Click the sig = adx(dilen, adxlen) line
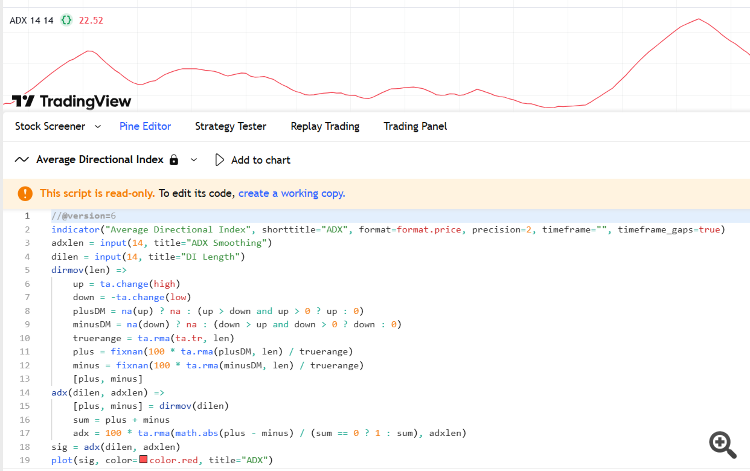This screenshot has width=750, height=471. point(116,447)
